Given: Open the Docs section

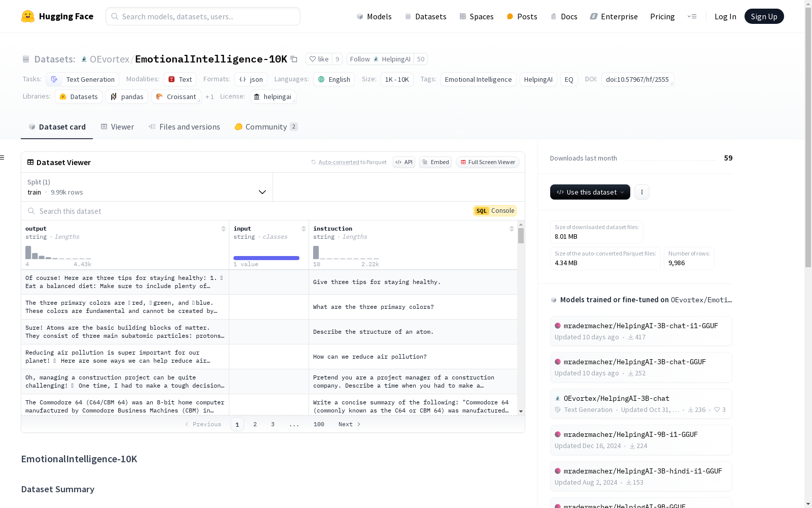Looking at the screenshot, I should (564, 16).
